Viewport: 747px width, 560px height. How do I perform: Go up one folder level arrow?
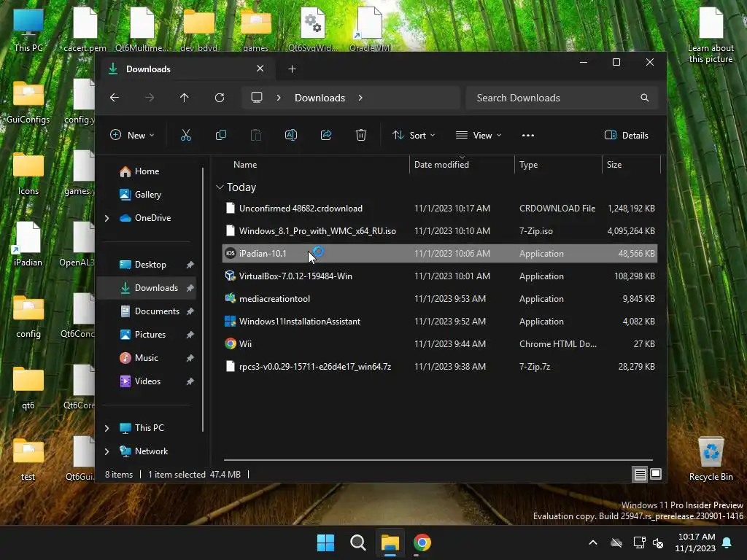(185, 98)
